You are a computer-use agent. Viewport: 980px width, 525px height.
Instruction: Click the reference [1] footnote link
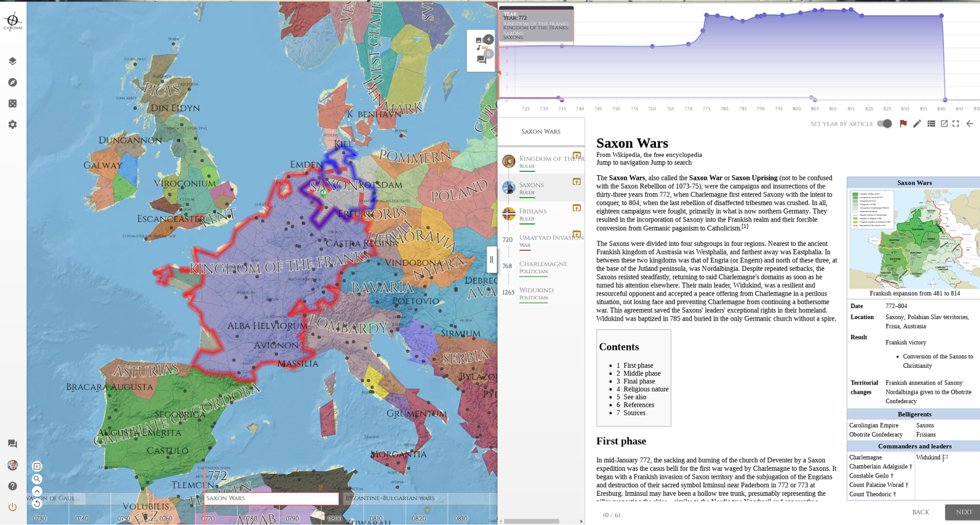[x=745, y=226]
